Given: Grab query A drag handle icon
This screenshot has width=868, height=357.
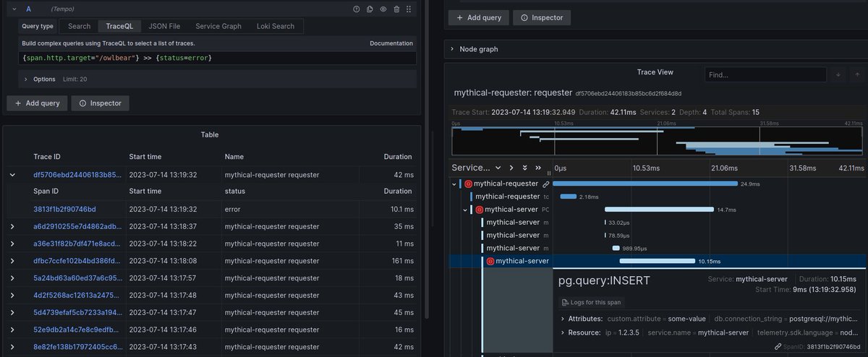Looking at the screenshot, I should [409, 9].
